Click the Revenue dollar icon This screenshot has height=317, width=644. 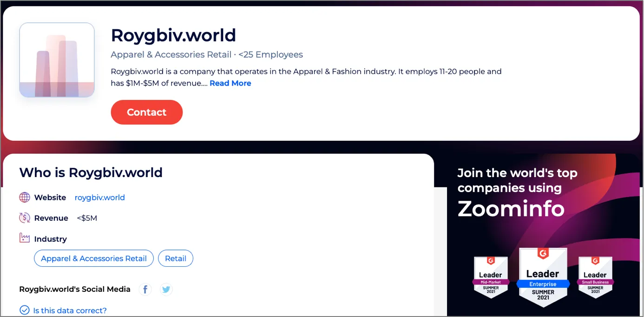click(x=25, y=218)
